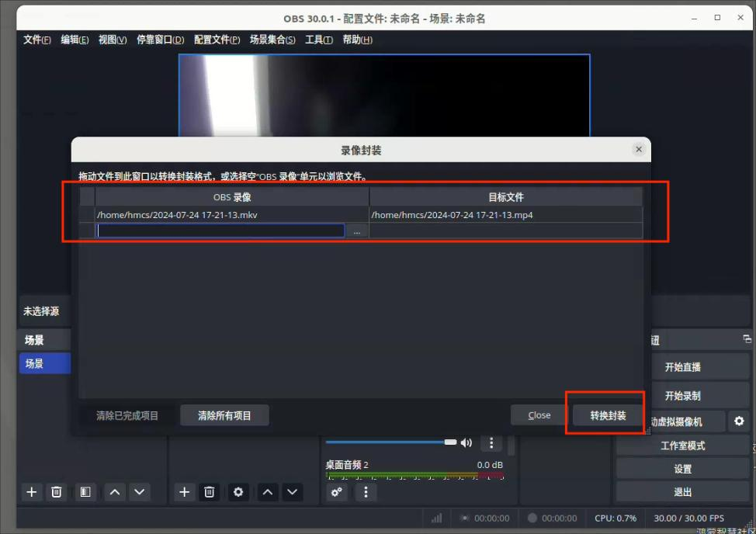Screen dimensions: 756x534
Task: Click the network signal status bar icon
Action: click(436, 518)
